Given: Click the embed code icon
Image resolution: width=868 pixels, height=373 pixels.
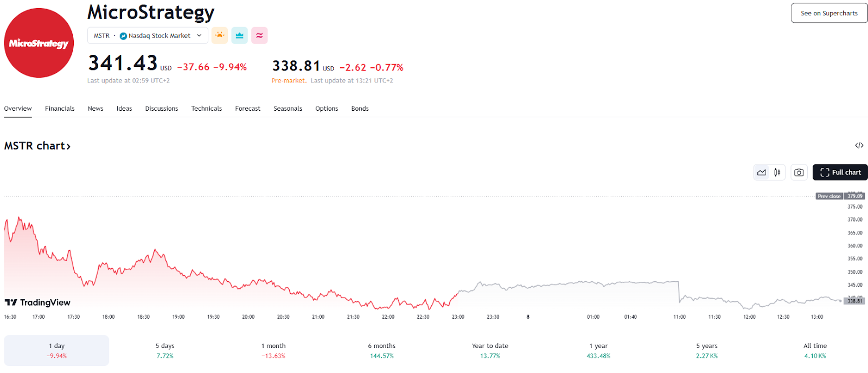Looking at the screenshot, I should [x=859, y=145].
